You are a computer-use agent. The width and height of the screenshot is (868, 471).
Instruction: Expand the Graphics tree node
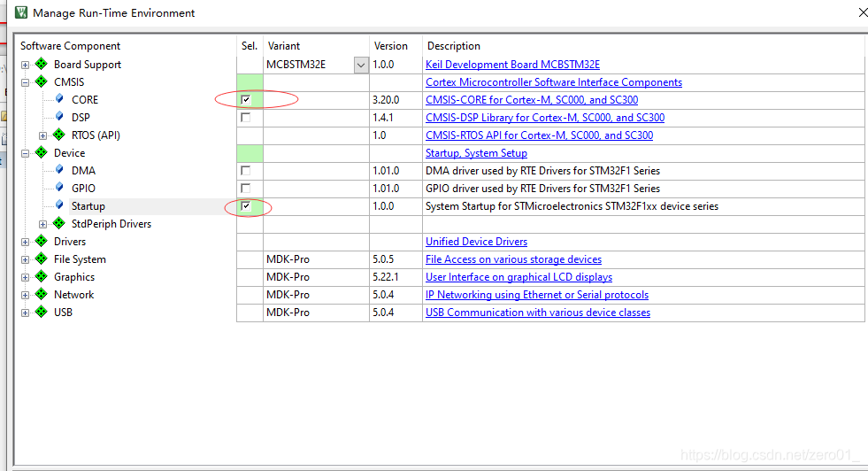pyautogui.click(x=26, y=278)
